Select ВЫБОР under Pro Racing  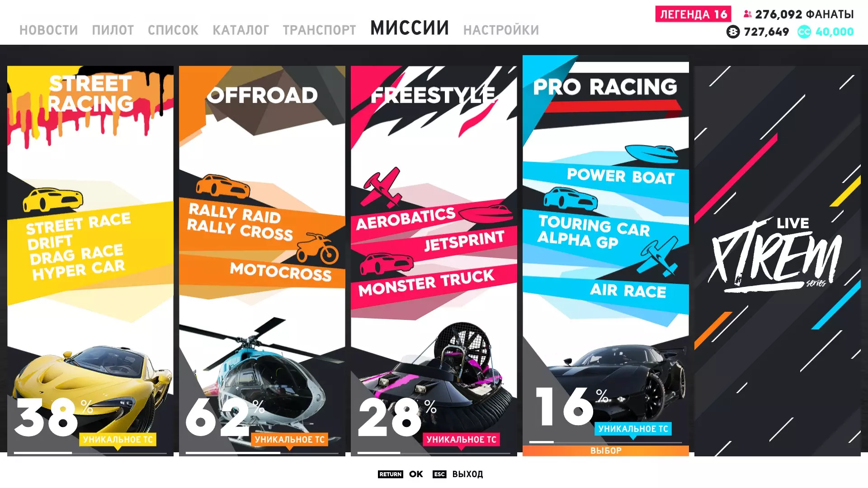606,450
